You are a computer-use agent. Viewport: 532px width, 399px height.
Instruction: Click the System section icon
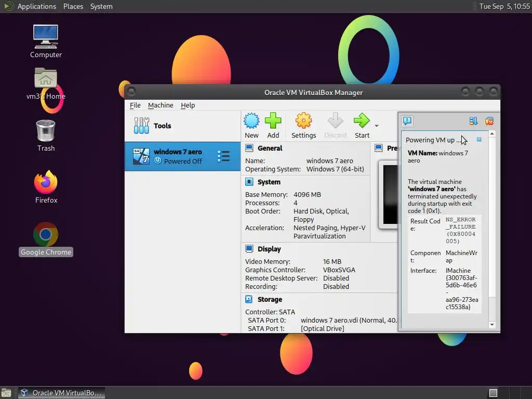(249, 182)
